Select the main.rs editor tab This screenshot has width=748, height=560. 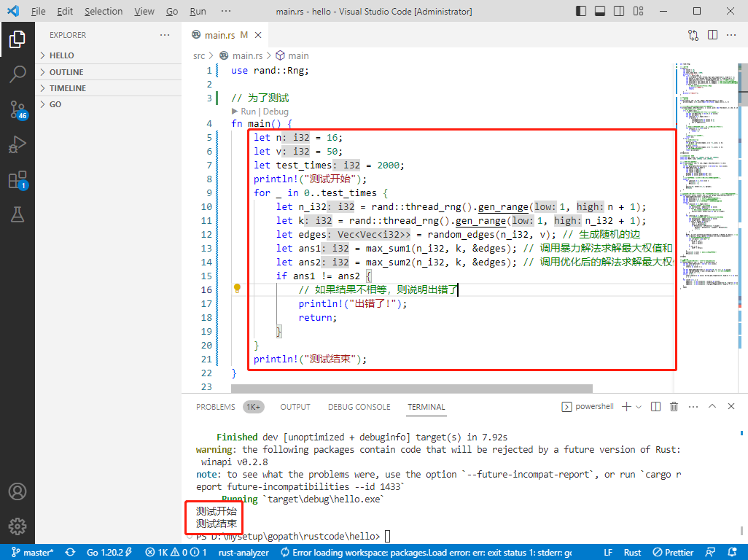225,35
